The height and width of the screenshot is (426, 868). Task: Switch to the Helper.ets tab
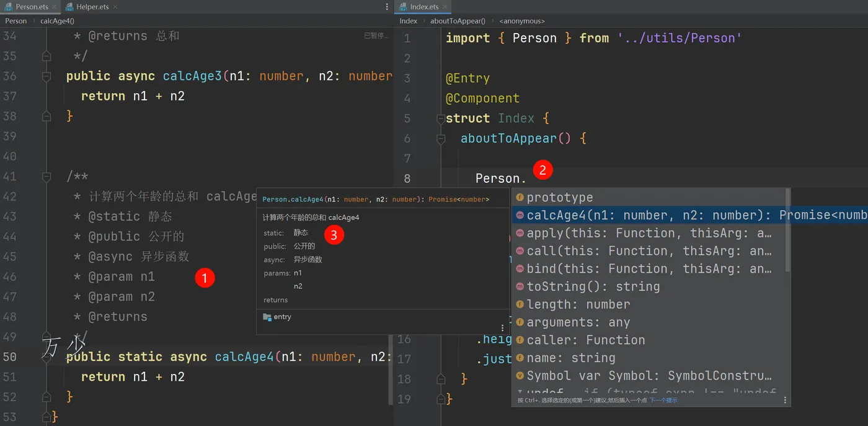click(91, 7)
